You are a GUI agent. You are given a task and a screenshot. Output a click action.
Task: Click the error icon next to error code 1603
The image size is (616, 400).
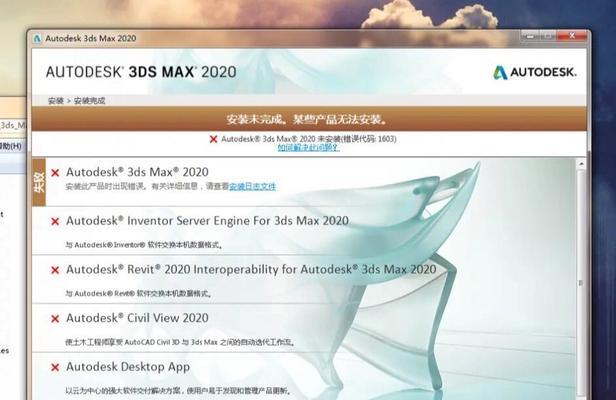coord(213,139)
